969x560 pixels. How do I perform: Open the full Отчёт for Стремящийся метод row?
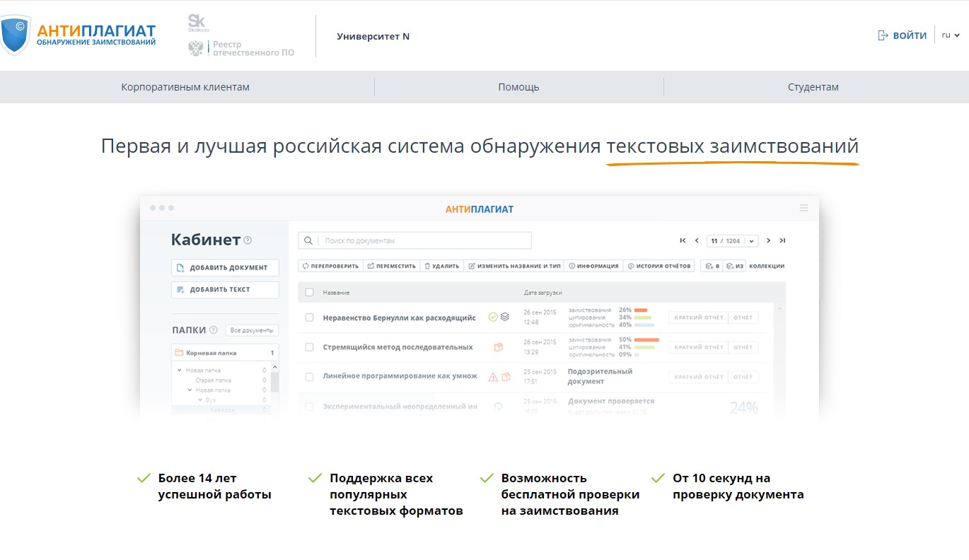pos(743,347)
